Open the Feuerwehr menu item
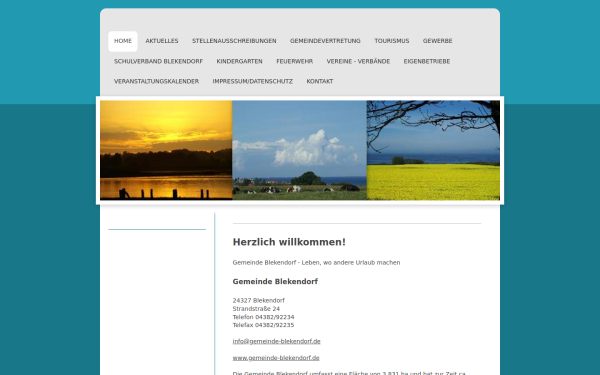The height and width of the screenshot is (375, 600). click(295, 61)
